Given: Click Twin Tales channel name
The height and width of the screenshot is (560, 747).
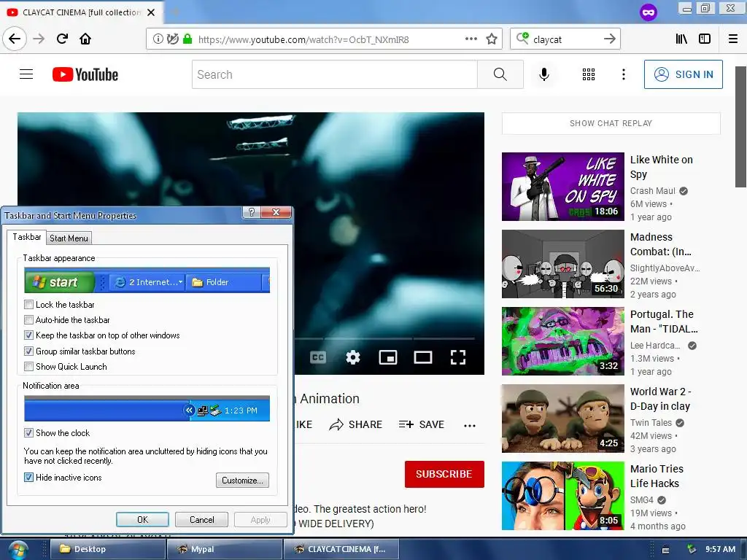Looking at the screenshot, I should click(651, 423).
